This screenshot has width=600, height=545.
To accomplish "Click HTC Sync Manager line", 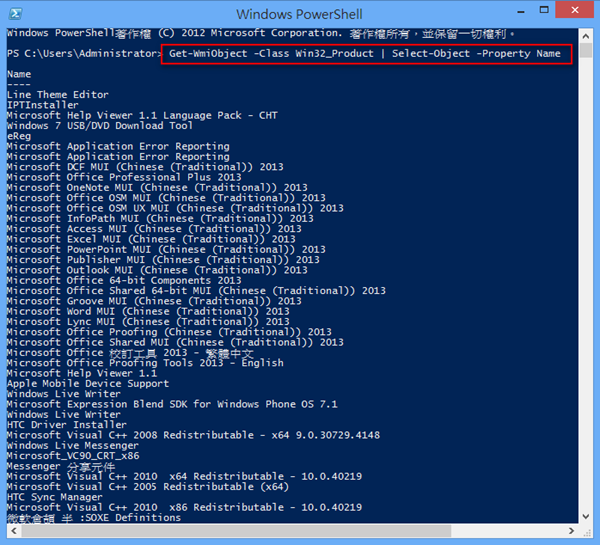I will (55, 498).
